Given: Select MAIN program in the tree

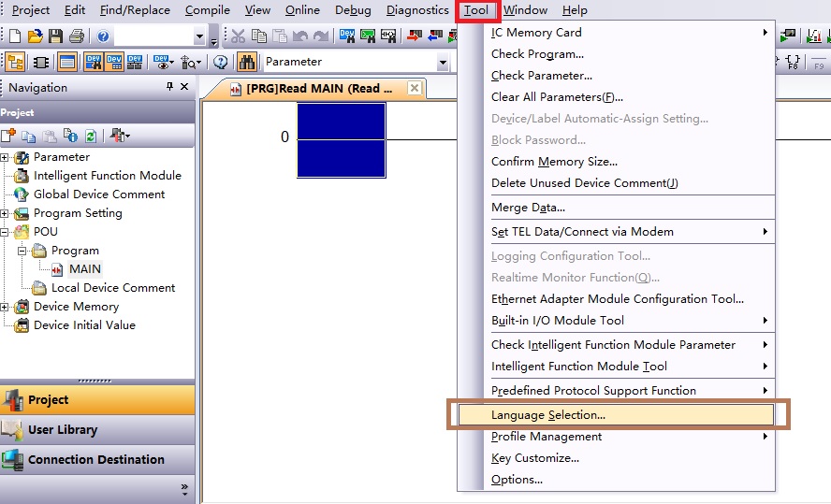Looking at the screenshot, I should pos(85,269).
